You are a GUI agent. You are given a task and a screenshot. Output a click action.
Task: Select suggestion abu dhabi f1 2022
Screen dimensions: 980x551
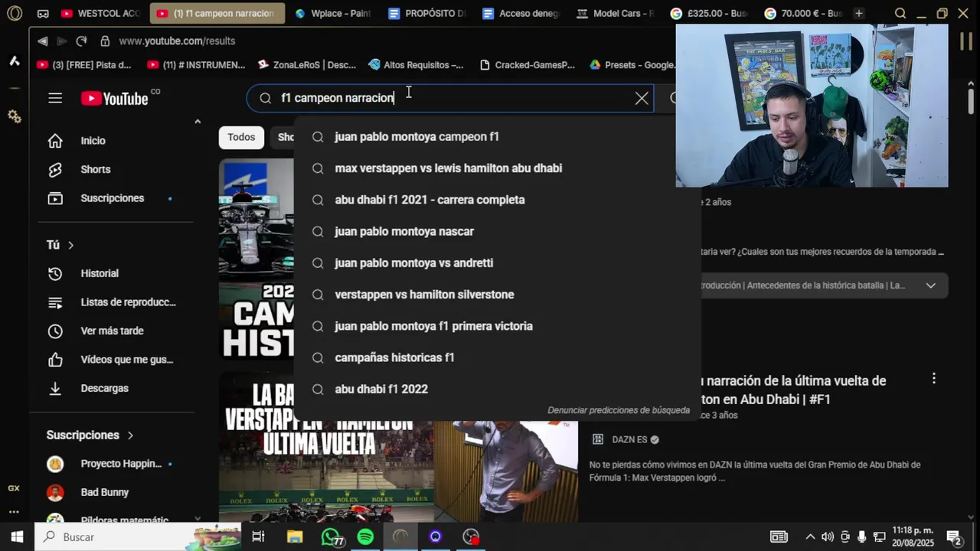pos(497,389)
